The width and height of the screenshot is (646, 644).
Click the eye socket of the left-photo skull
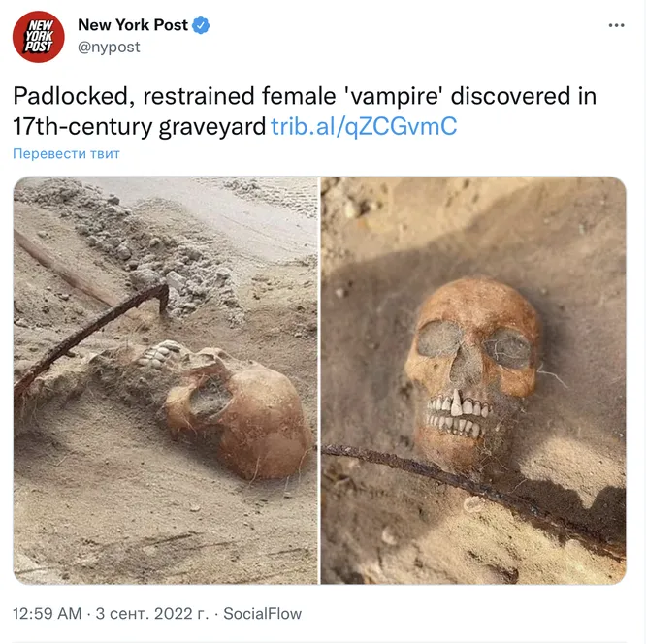209,399
